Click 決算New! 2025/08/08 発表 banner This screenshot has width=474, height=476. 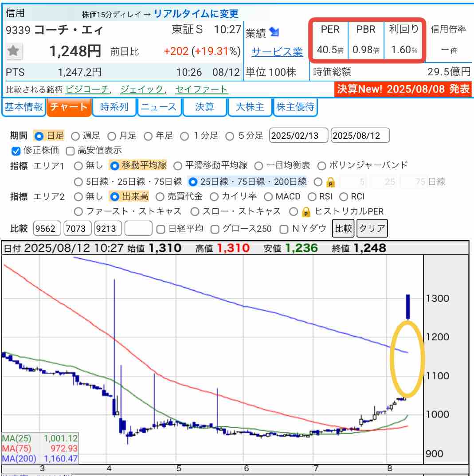[403, 89]
